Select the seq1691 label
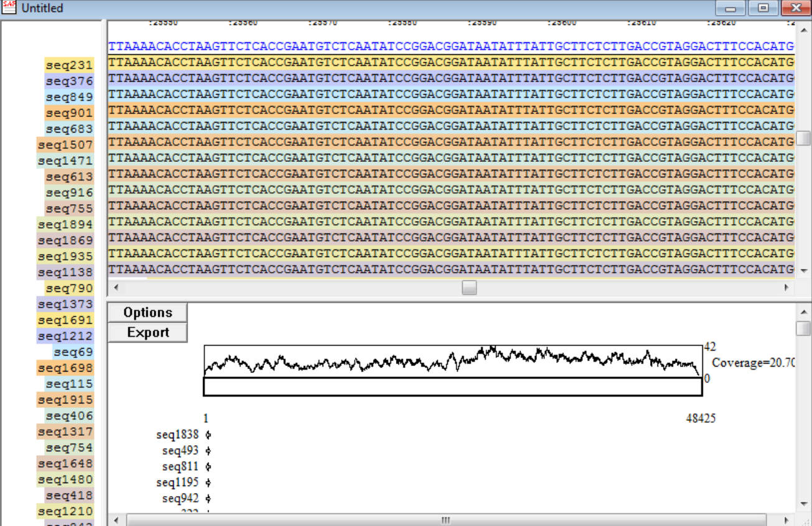Image resolution: width=812 pixels, height=526 pixels. 65,321
